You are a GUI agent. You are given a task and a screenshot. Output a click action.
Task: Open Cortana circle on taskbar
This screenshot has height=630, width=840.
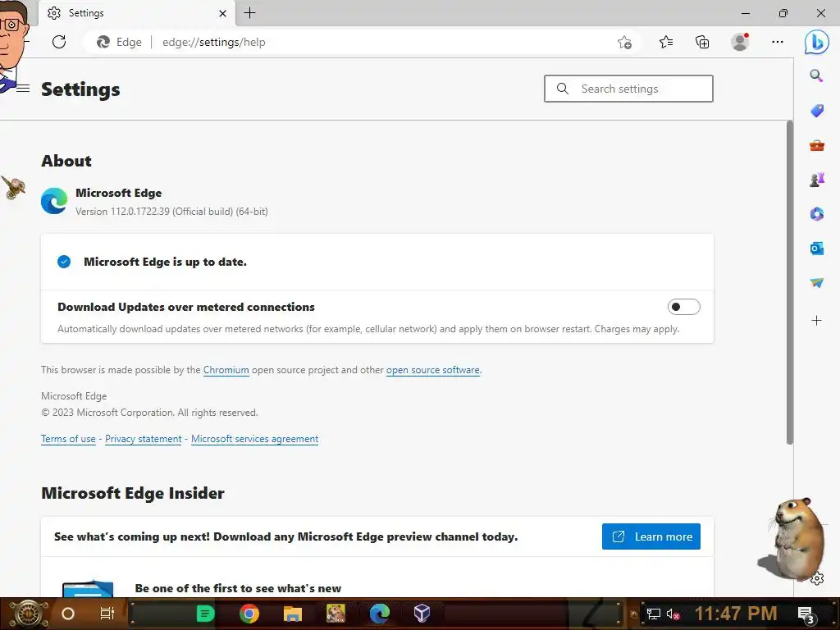click(68, 614)
